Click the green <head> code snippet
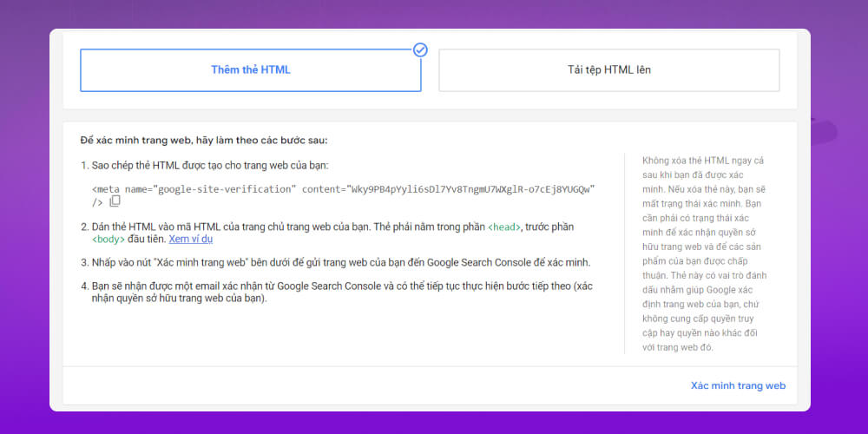 504,227
